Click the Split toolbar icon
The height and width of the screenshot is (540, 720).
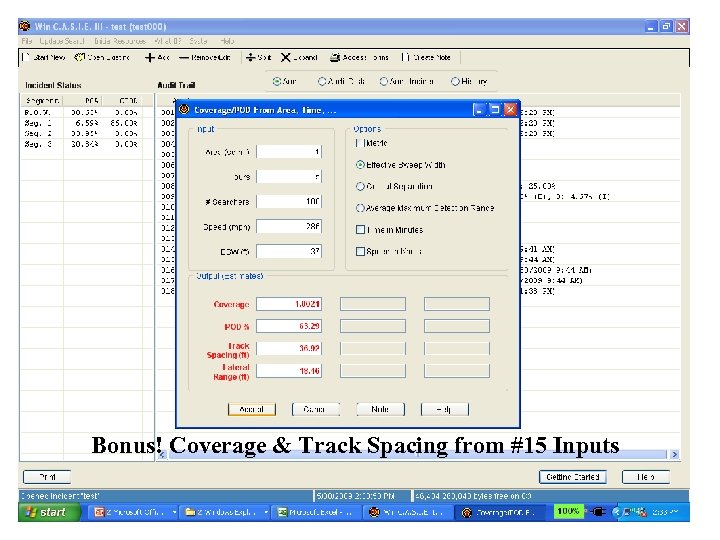(251, 57)
